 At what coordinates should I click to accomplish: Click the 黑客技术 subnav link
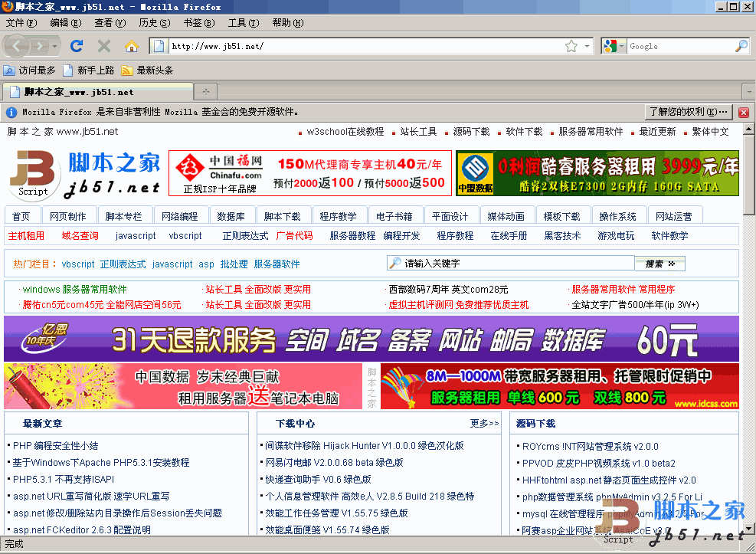[562, 236]
